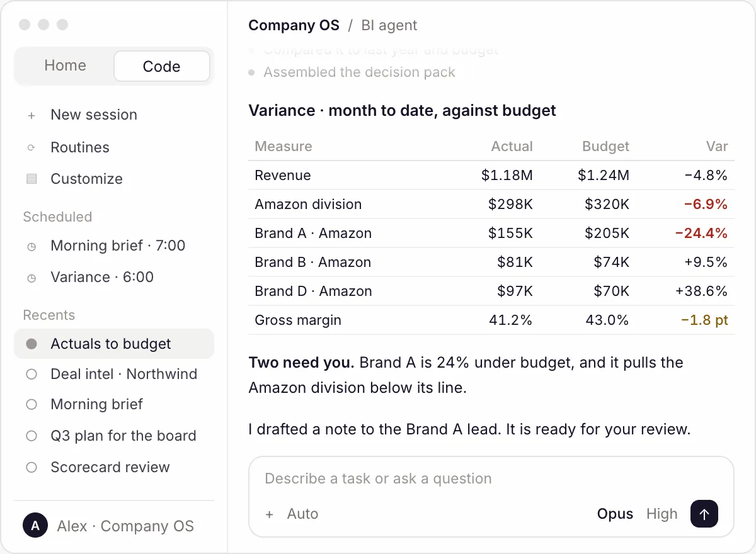Click the Alex avatar circle
The image size is (756, 554).
pos(35,526)
